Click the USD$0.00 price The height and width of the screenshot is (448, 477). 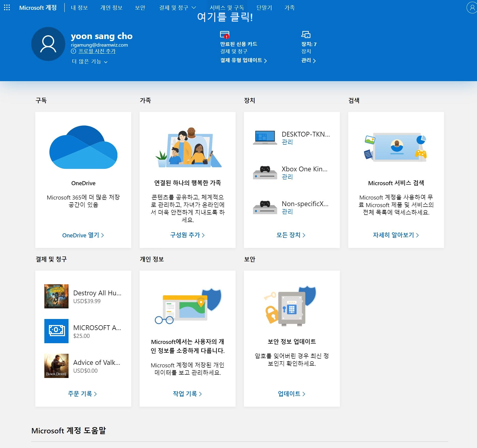[85, 371]
